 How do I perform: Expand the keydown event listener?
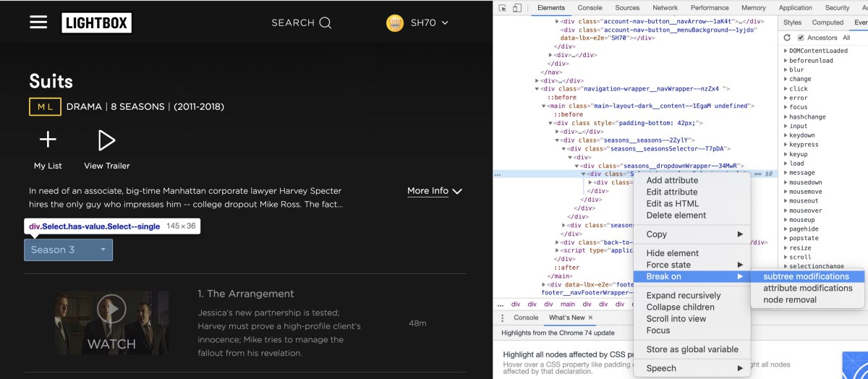pyautogui.click(x=786, y=136)
